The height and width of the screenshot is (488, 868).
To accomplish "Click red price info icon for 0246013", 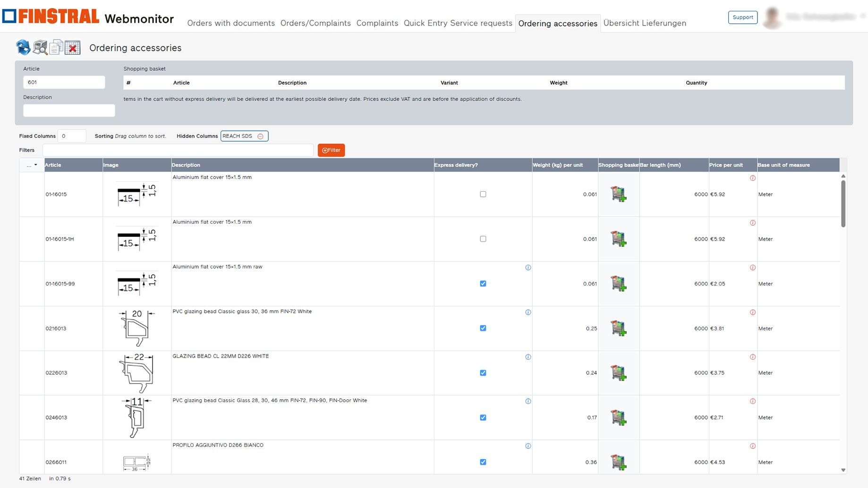I will pos(753,401).
